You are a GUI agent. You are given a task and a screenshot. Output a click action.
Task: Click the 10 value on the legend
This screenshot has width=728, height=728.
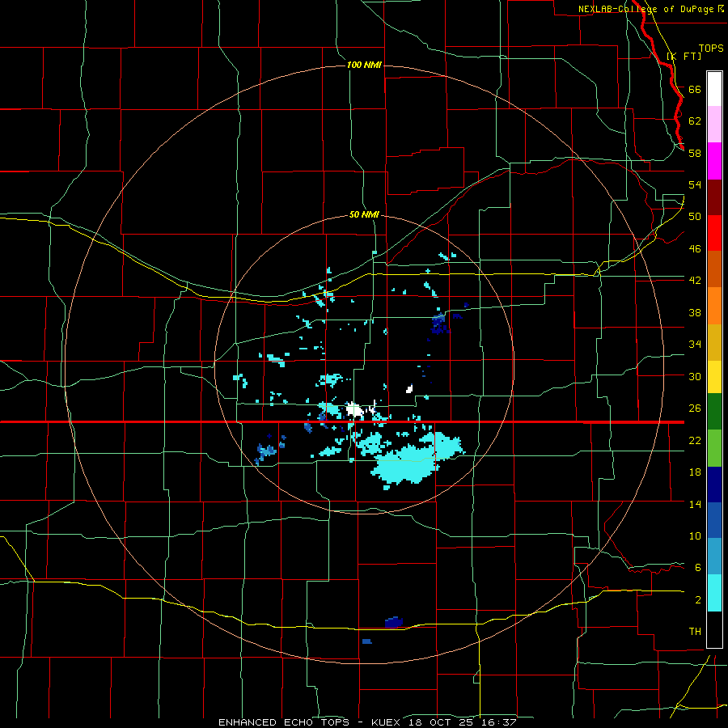tap(695, 535)
